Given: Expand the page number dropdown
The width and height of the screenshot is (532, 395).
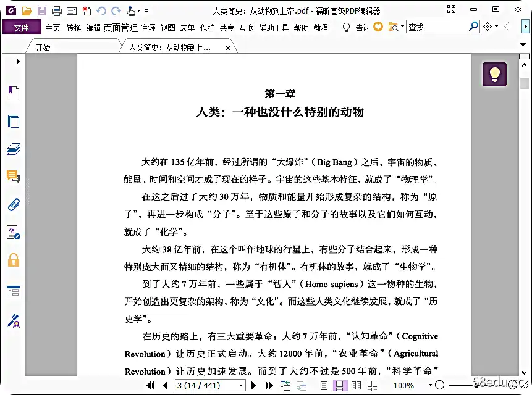Looking at the screenshot, I should 241,385.
